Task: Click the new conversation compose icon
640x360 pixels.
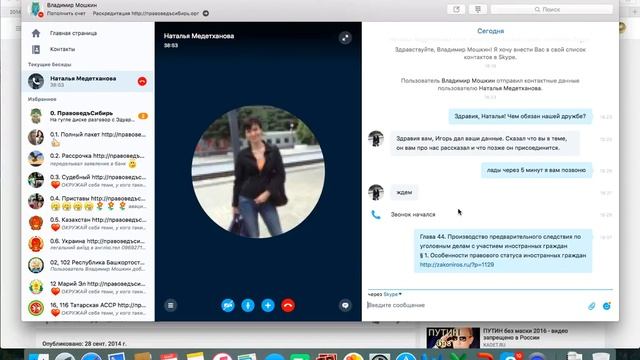Action: point(456,9)
